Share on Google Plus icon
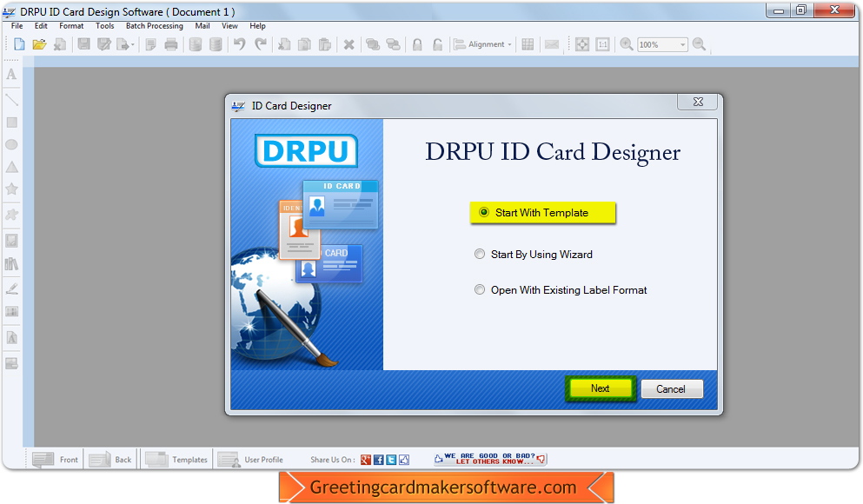This screenshot has width=863, height=504. pyautogui.click(x=366, y=460)
